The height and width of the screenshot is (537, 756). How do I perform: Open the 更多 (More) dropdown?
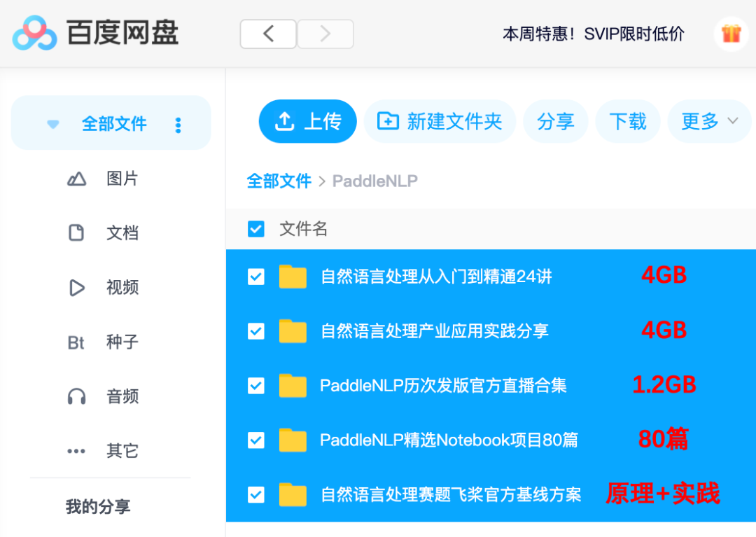707,120
